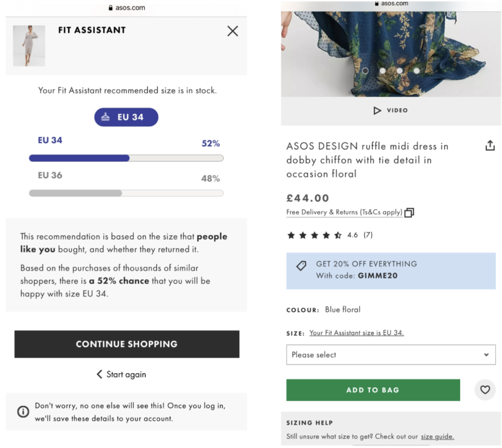Screen dimensions: 502x448
Task: Close the Fit Assistant panel
Action: (x=233, y=31)
